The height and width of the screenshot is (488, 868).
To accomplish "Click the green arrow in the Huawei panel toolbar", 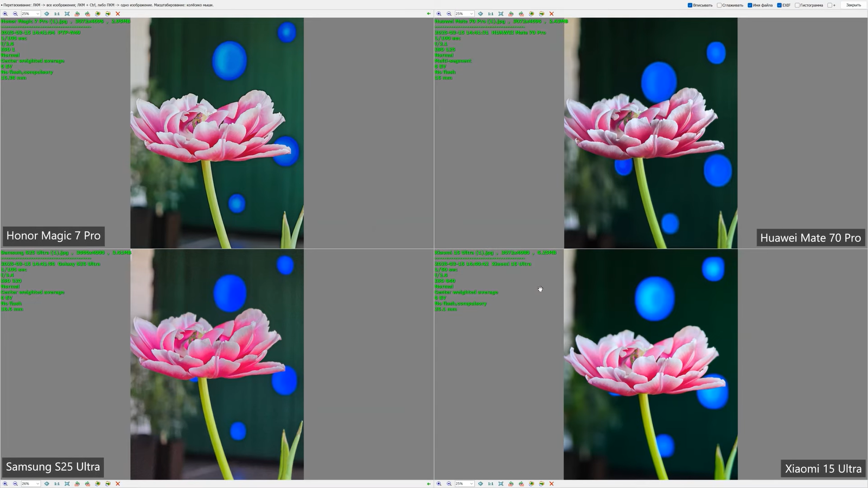I will (429, 14).
